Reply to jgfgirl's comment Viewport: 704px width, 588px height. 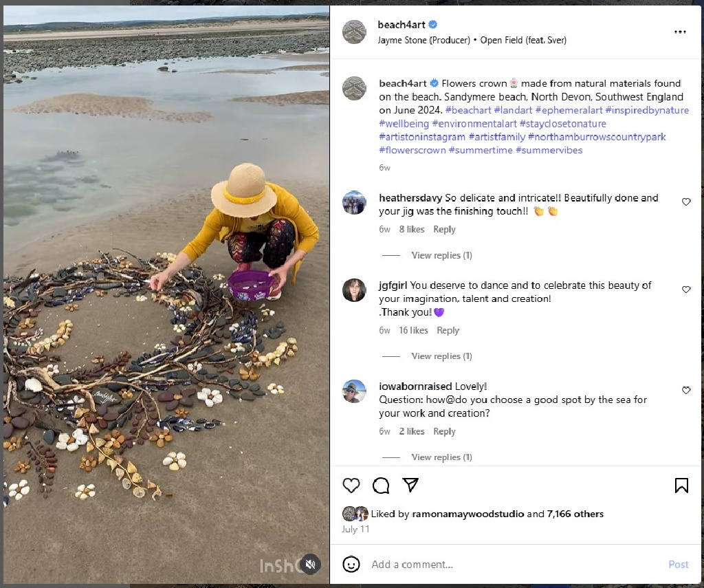point(448,331)
